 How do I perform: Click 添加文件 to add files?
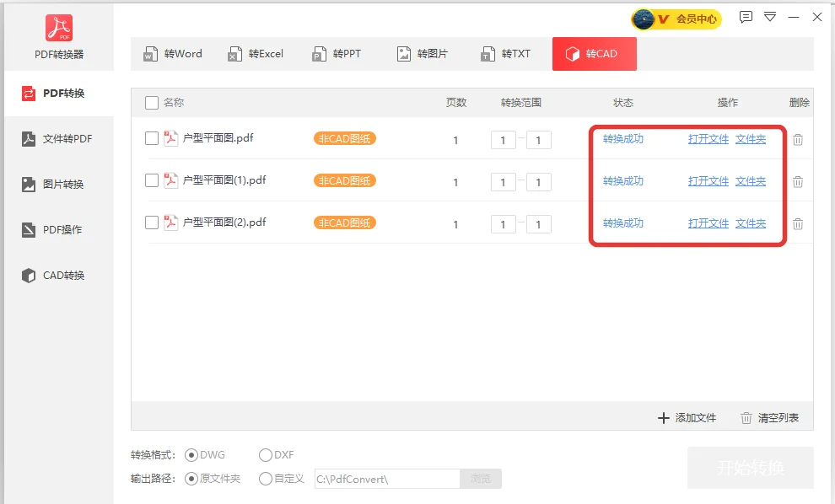point(687,418)
